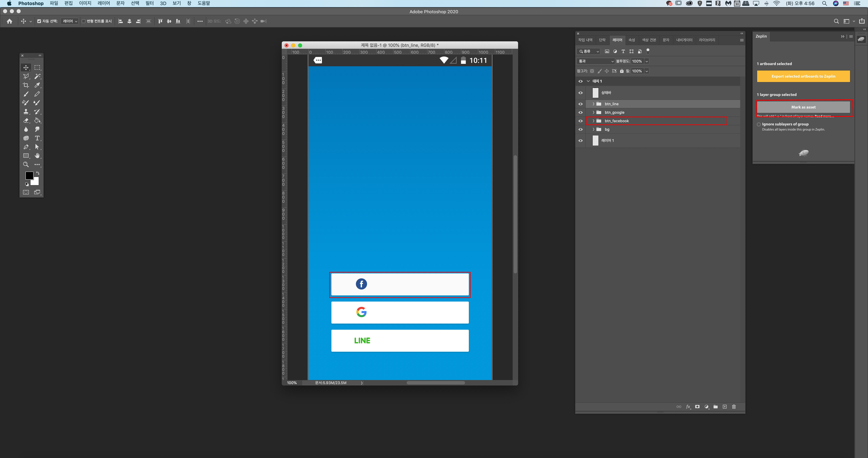Click the black foreground color swatch
This screenshot has width=868, height=458.
pos(29,175)
